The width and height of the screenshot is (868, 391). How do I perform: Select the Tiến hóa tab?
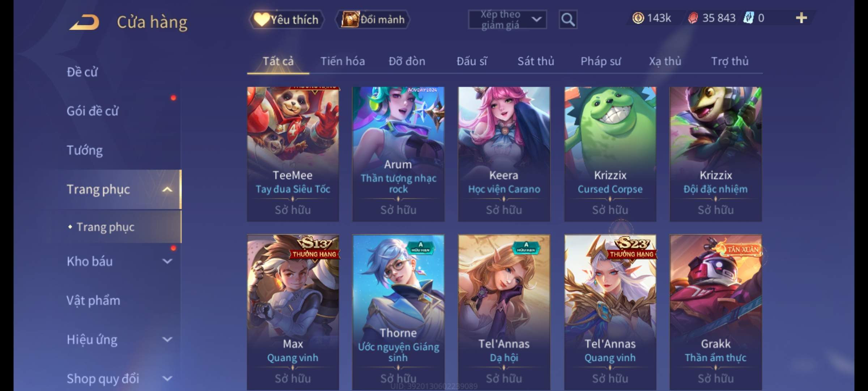(342, 61)
